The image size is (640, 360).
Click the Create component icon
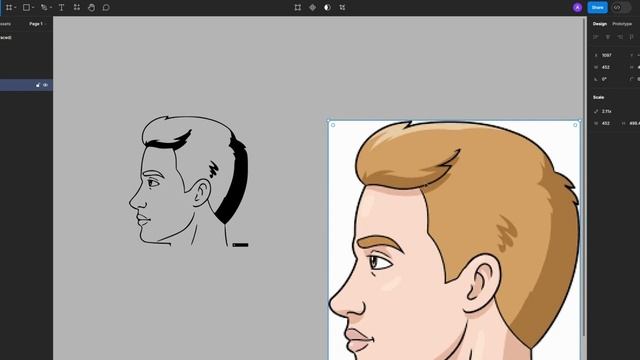(312, 7)
